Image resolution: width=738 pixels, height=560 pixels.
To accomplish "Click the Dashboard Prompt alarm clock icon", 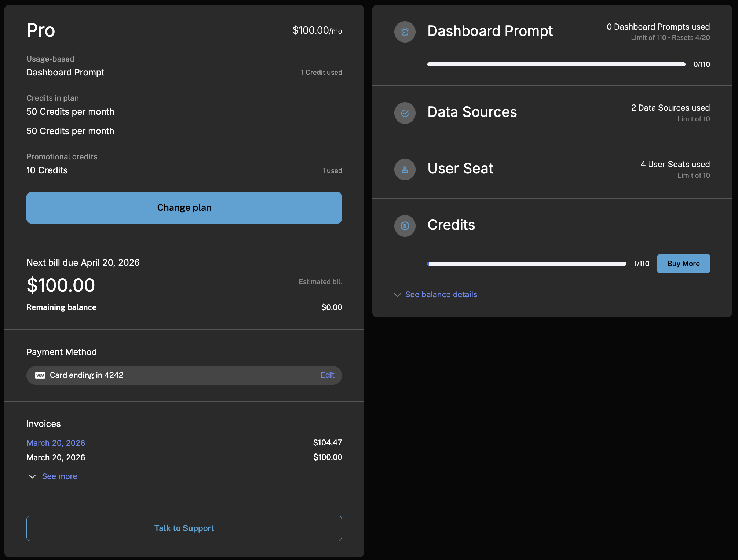I will pos(405,32).
